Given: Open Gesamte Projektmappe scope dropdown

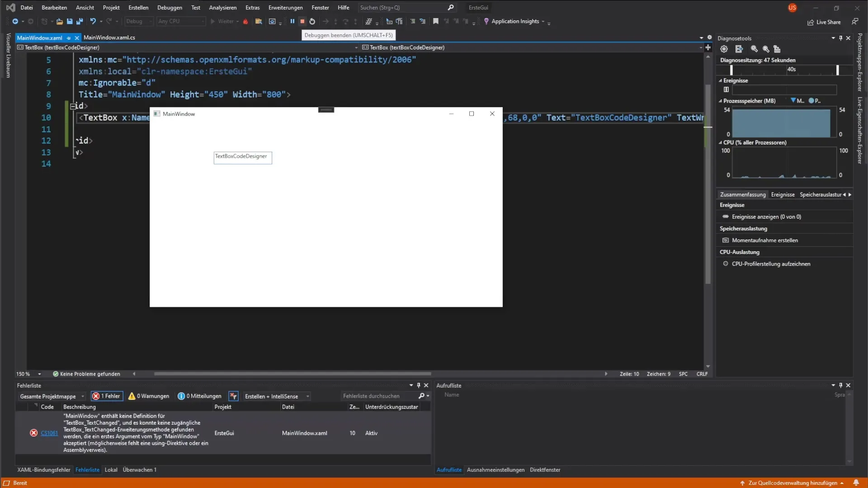Looking at the screenshot, I should pyautogui.click(x=52, y=396).
